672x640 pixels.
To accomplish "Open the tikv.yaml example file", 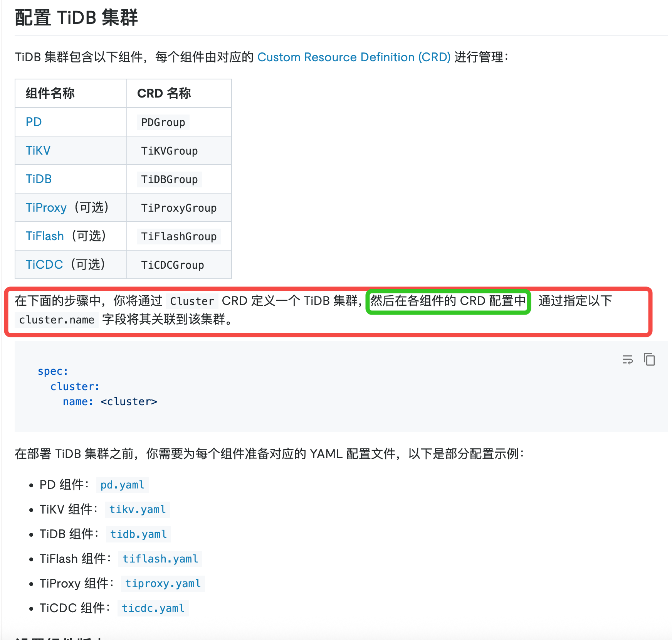I will [x=137, y=509].
